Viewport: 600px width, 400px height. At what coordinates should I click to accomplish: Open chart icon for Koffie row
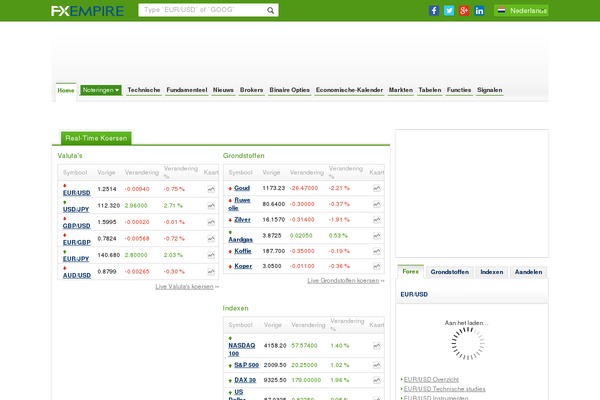tap(377, 251)
